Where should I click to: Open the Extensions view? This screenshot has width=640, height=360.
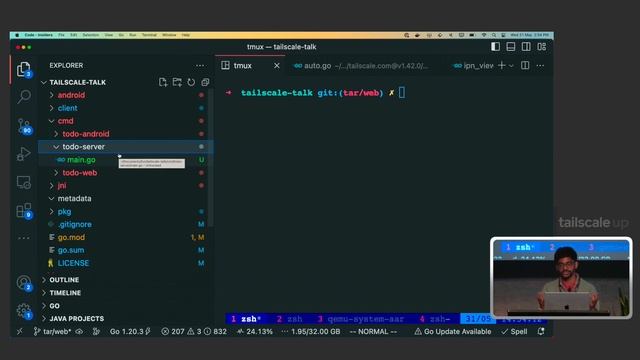tap(24, 211)
